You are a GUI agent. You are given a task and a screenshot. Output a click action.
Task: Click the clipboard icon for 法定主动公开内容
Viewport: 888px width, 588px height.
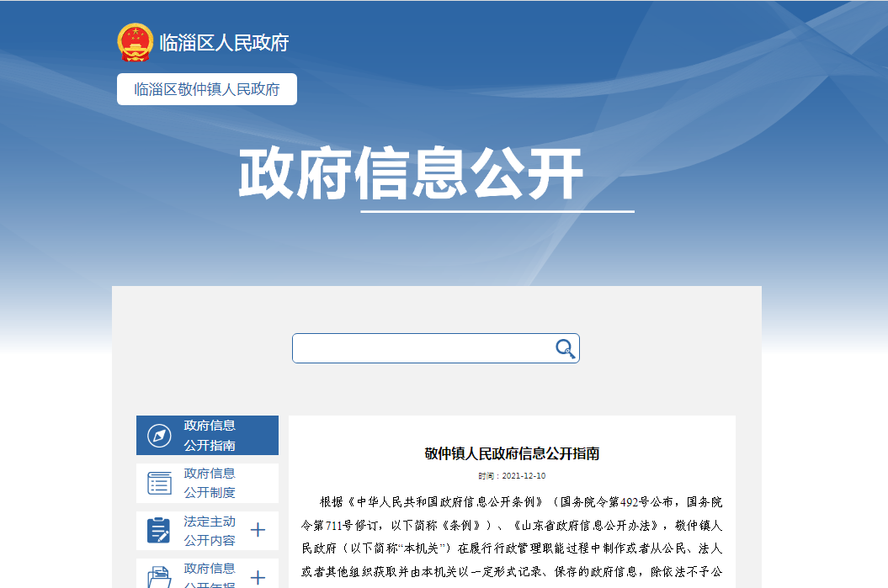[159, 531]
